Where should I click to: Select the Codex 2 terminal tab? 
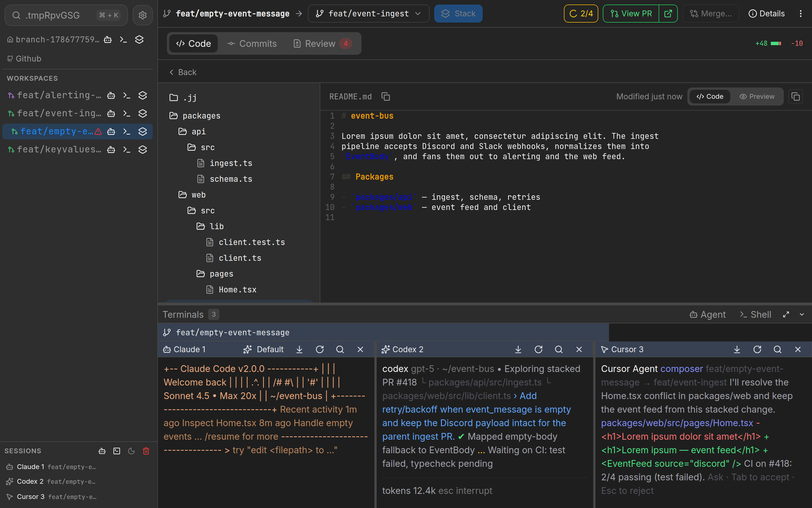(402, 349)
